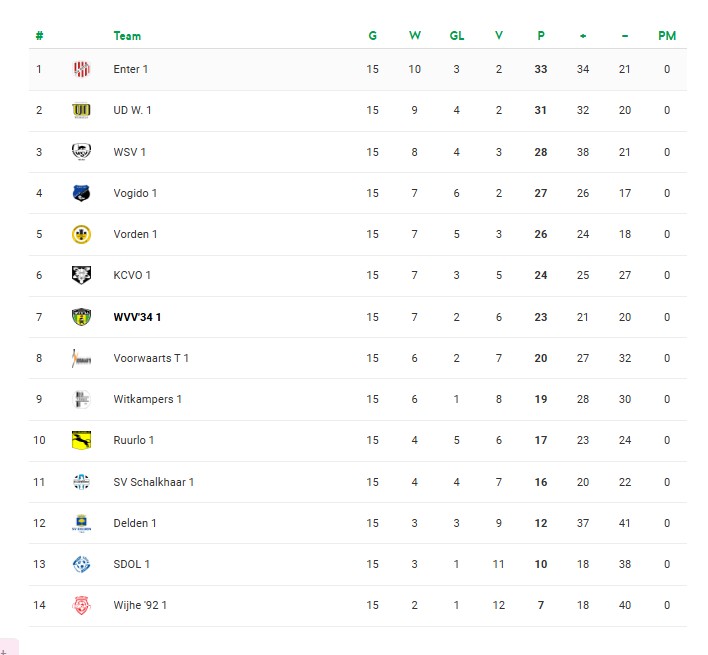Click the Team column header
The image size is (708, 655).
(x=127, y=36)
